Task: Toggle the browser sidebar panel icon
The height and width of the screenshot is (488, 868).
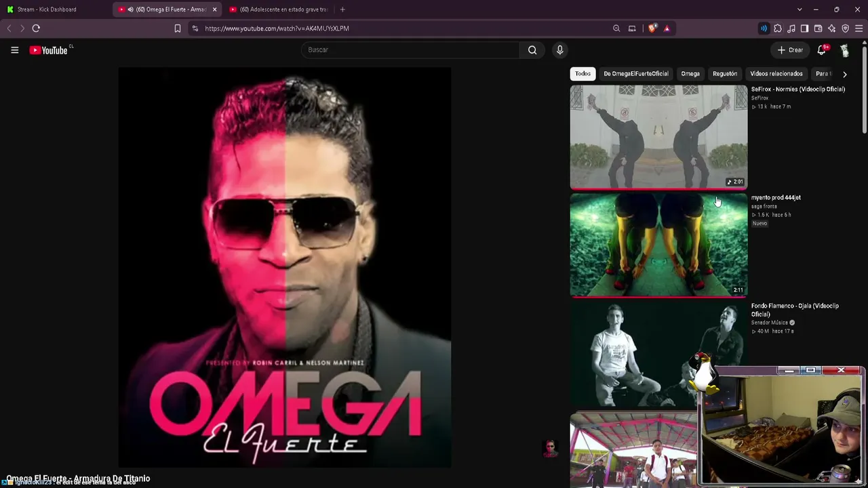Action: click(x=804, y=28)
